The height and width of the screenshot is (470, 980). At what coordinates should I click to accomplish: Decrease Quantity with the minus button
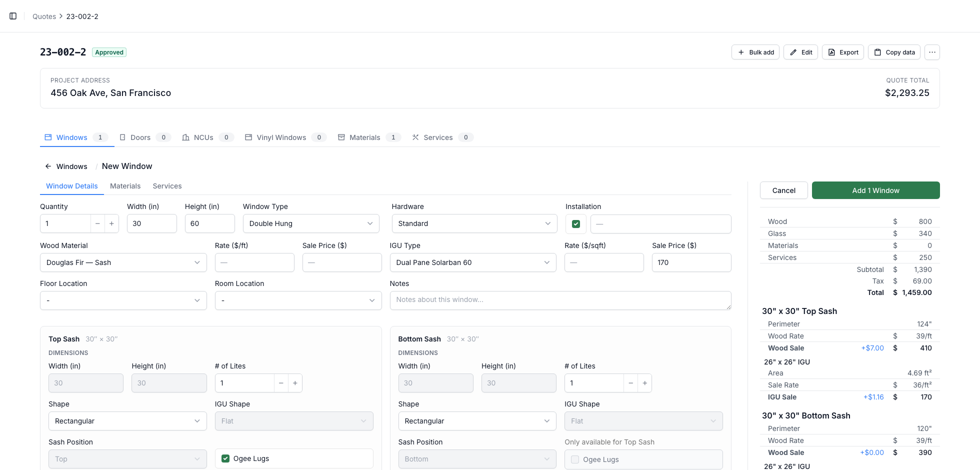(x=97, y=223)
